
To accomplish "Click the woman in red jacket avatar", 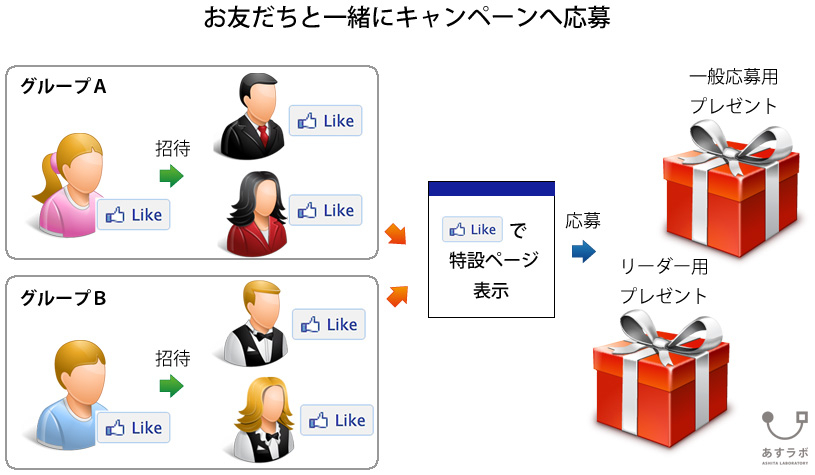I will pyautogui.click(x=257, y=213).
